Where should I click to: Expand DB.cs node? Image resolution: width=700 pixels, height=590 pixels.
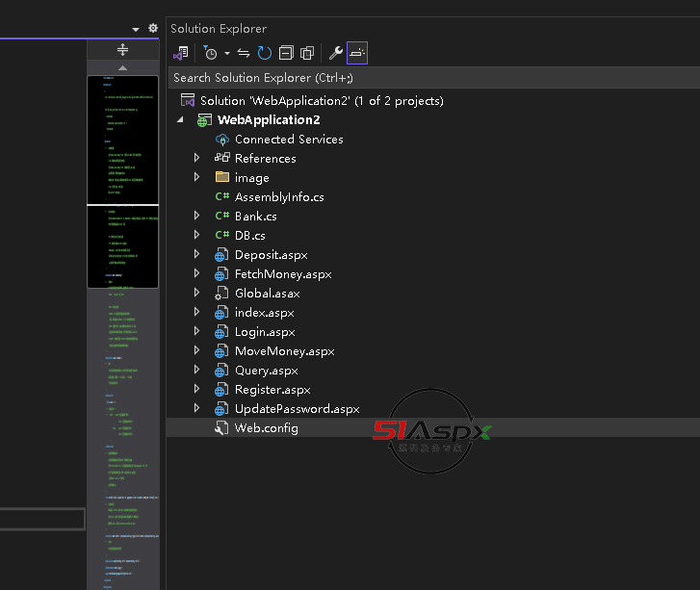pos(196,235)
